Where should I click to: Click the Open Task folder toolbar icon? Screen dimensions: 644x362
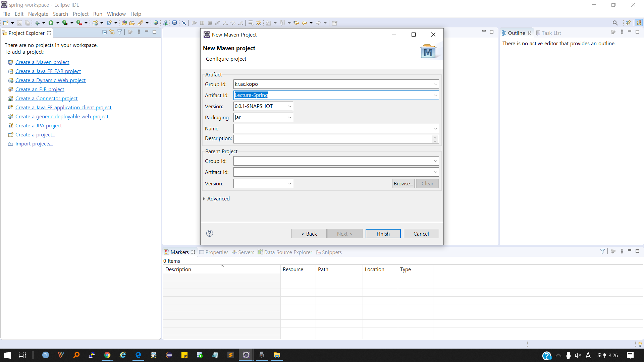[x=132, y=23]
